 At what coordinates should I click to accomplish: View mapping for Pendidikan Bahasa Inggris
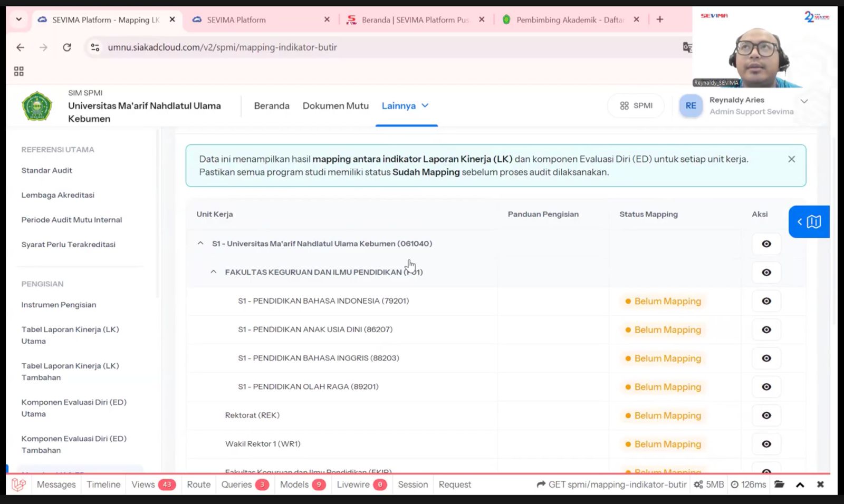coord(766,358)
